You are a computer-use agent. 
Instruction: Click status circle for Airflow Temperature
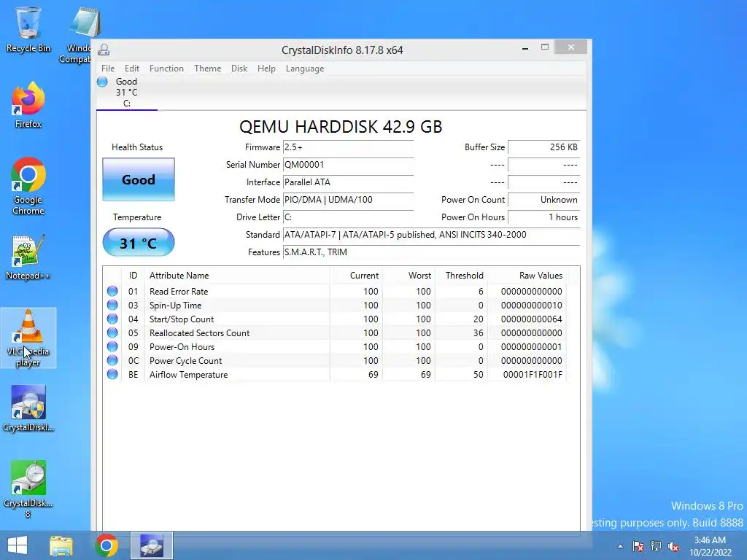point(112,374)
